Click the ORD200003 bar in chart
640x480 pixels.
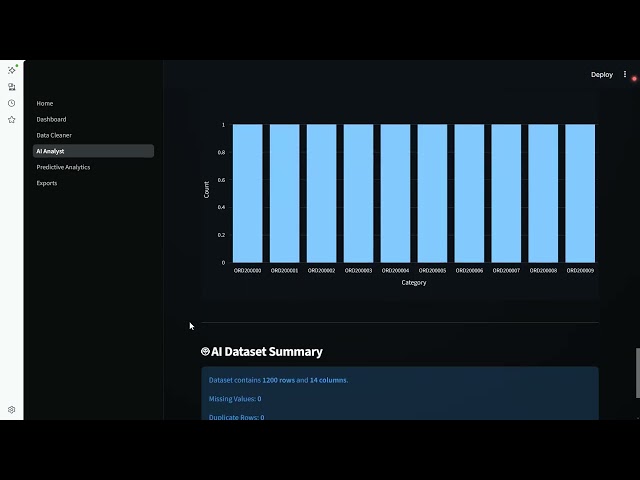tap(358, 193)
